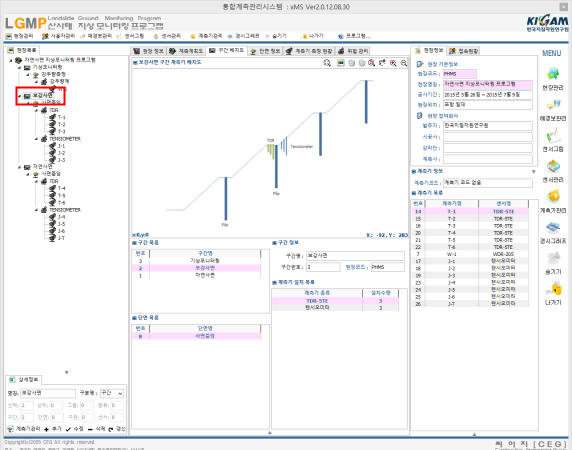Switch to the 단면 정보 tab

pos(265,51)
